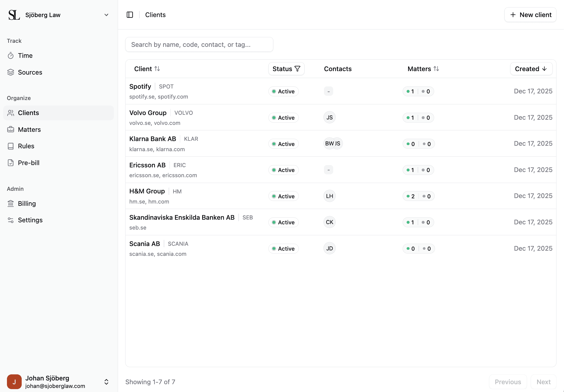Click the New client button

(x=530, y=15)
